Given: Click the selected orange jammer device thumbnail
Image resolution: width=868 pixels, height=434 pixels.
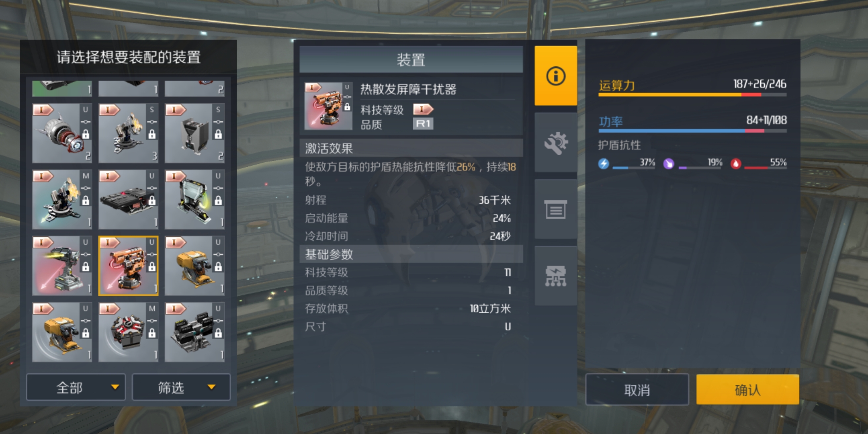Looking at the screenshot, I should (x=129, y=266).
